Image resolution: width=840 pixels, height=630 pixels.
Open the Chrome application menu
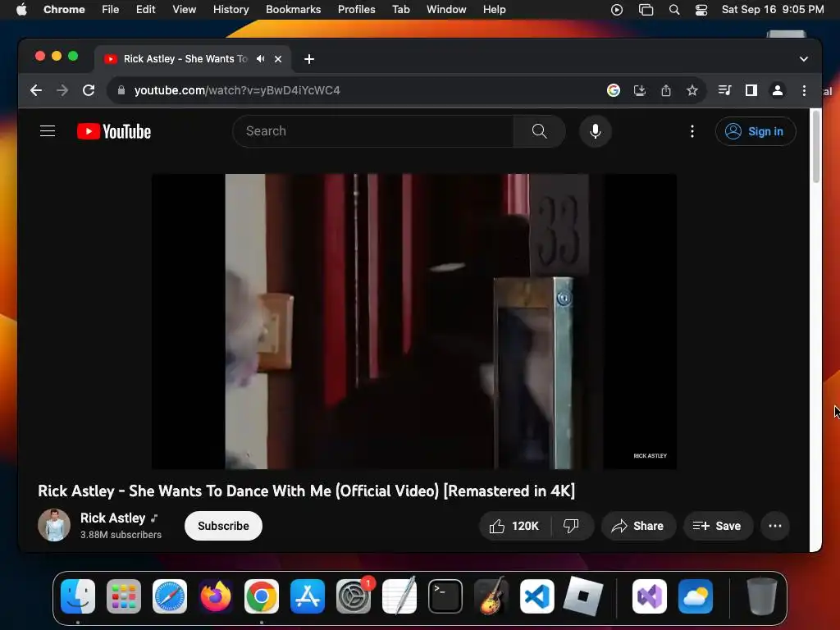pos(64,10)
